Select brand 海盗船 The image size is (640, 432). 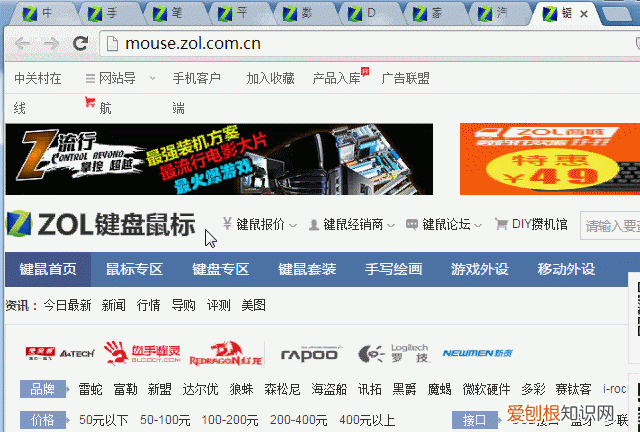(x=329, y=389)
